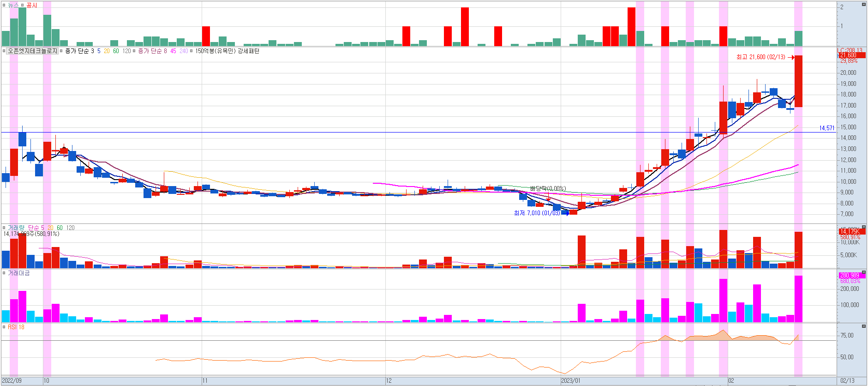Click the tall red 02/13 candle body
Screen dimensions: 868x386
(x=798, y=81)
